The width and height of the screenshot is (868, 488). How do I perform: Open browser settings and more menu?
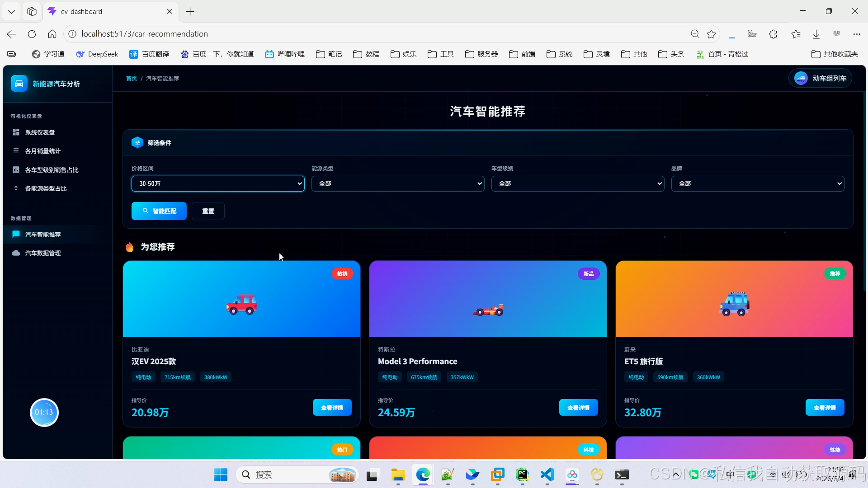point(857,34)
